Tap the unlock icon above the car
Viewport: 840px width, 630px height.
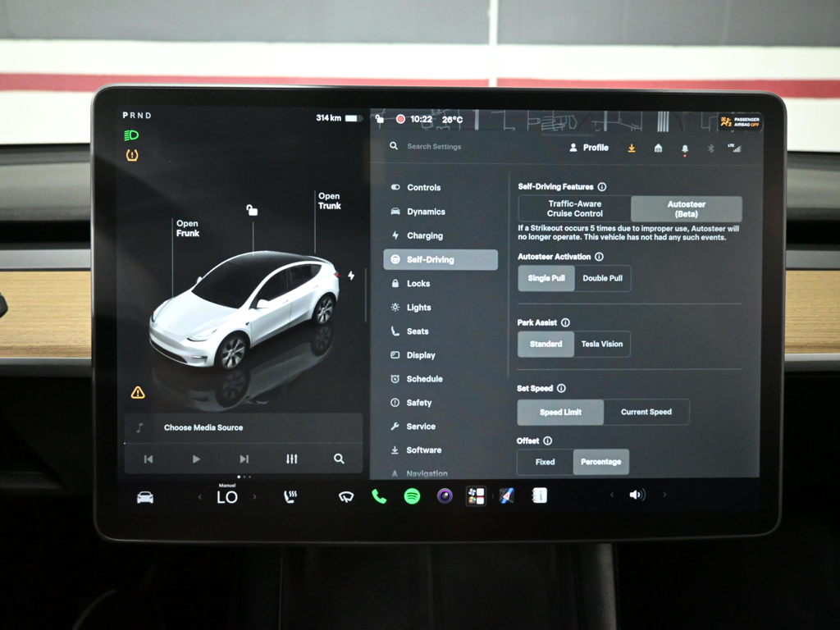252,210
